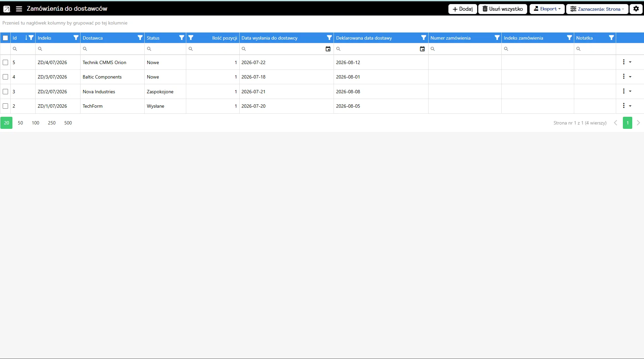The image size is (644, 359).
Task: Select the TechForm order row checkbox
Action: click(x=5, y=106)
